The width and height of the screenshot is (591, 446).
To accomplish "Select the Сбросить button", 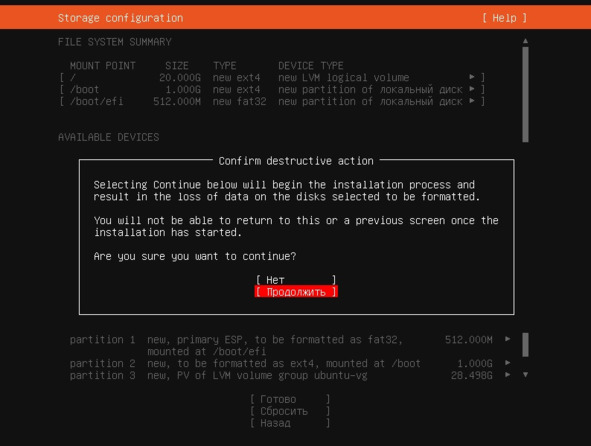I will pyautogui.click(x=290, y=411).
